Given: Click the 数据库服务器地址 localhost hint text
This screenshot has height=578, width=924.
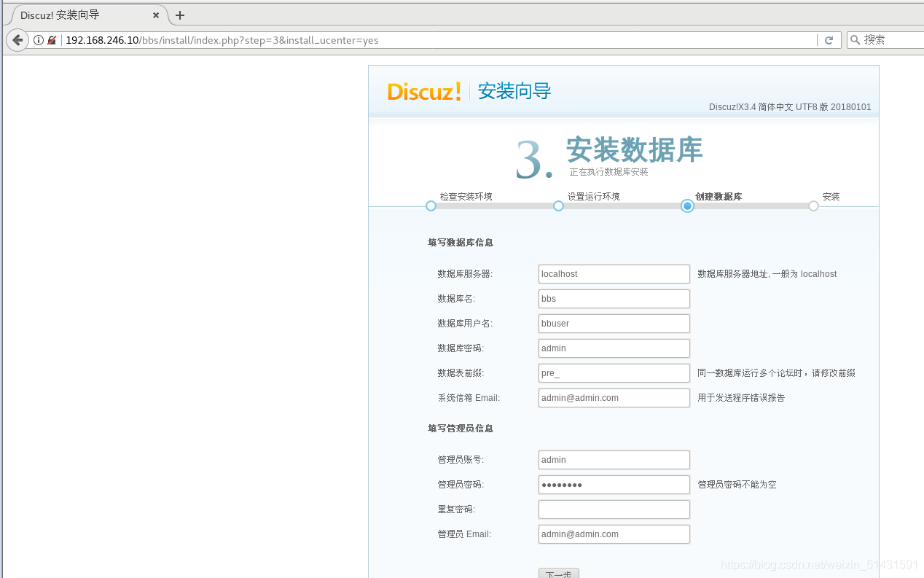Looking at the screenshot, I should coord(767,274).
